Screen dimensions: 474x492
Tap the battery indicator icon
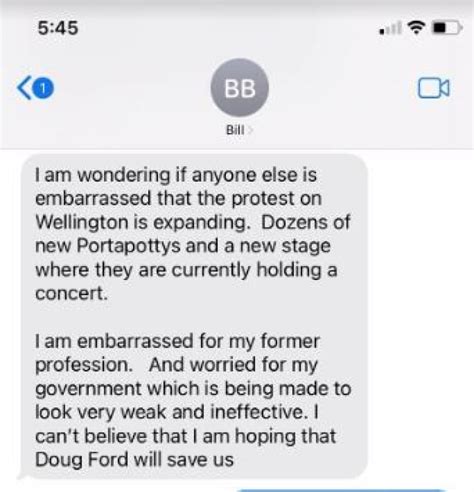pyautogui.click(x=447, y=28)
